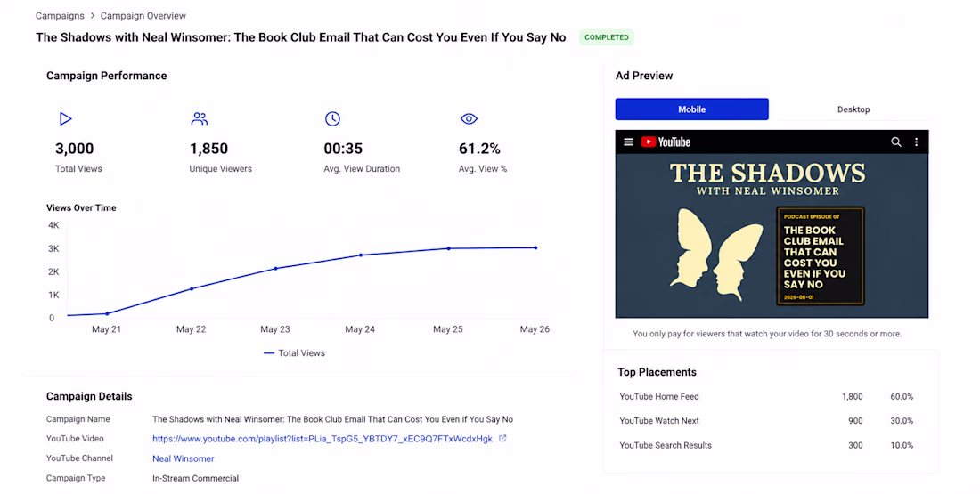
Task: Click the Total Views play icon
Action: click(x=66, y=118)
